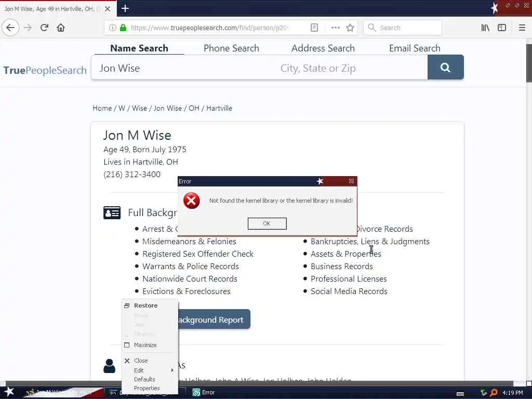The image size is (532, 399).
Task: Click Nationwide Court Records item
Action: coord(190,279)
